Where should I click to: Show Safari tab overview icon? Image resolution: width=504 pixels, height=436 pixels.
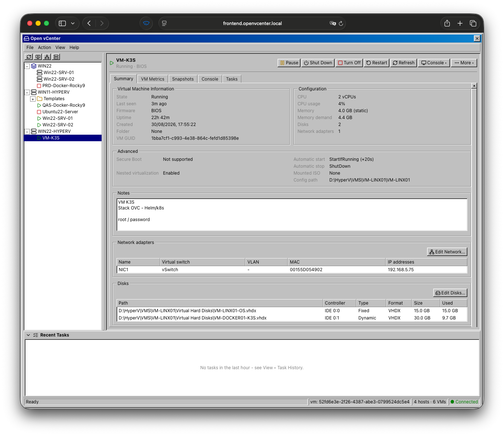(x=473, y=23)
